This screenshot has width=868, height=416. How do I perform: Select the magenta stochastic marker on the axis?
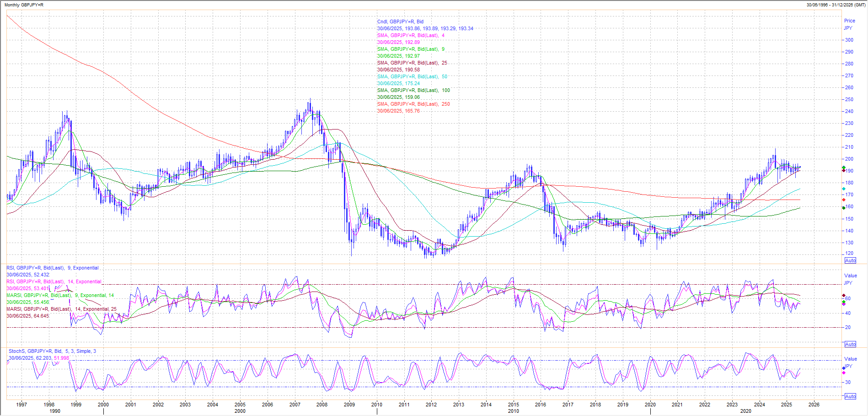coord(844,373)
